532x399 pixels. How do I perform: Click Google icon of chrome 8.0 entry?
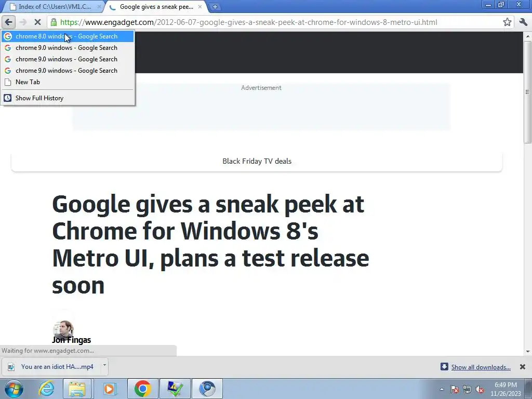pyautogui.click(x=8, y=36)
